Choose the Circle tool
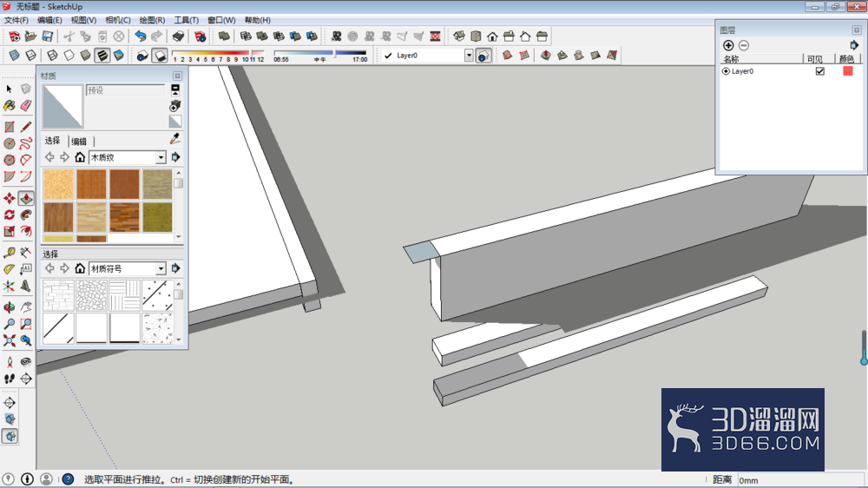868x488 pixels. tap(10, 143)
